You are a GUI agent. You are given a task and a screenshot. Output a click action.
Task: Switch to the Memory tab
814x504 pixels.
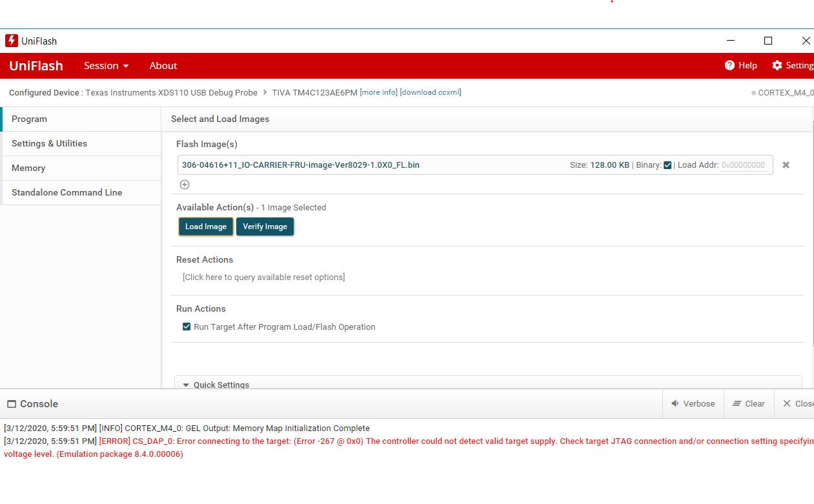(x=81, y=168)
